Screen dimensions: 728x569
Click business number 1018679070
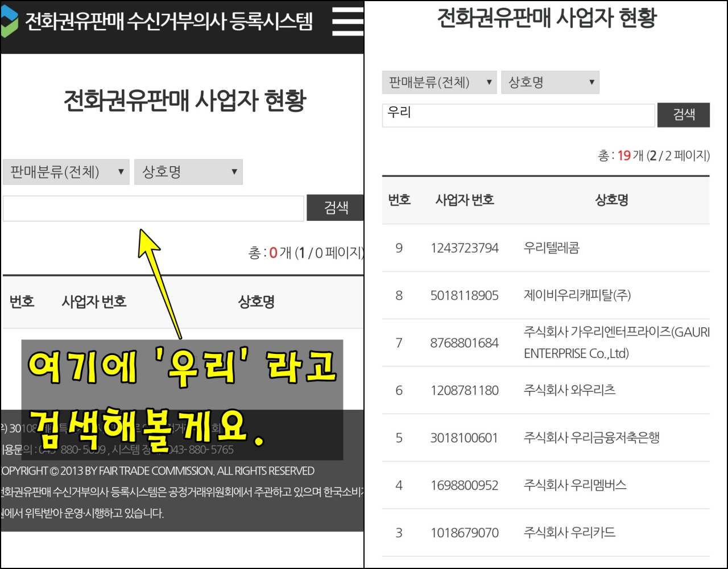click(465, 533)
